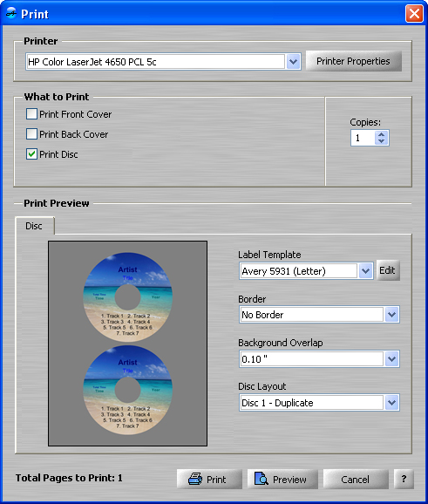This screenshot has height=504, width=428.
Task: Open Printer Properties
Action: (353, 61)
